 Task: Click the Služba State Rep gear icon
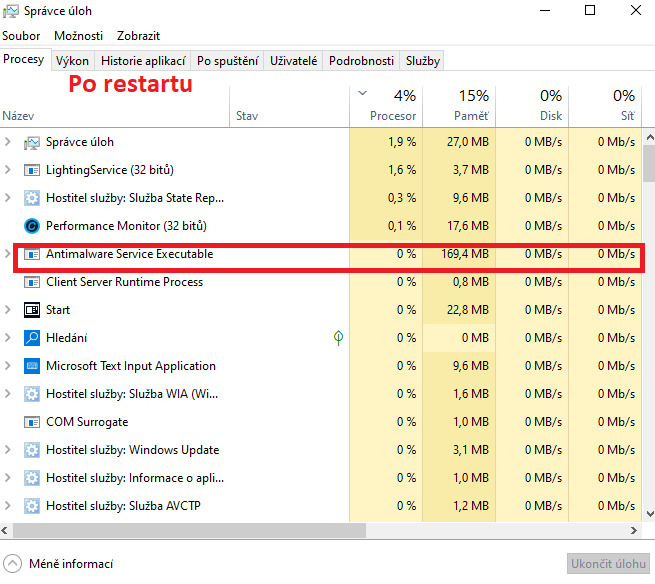coord(32,198)
